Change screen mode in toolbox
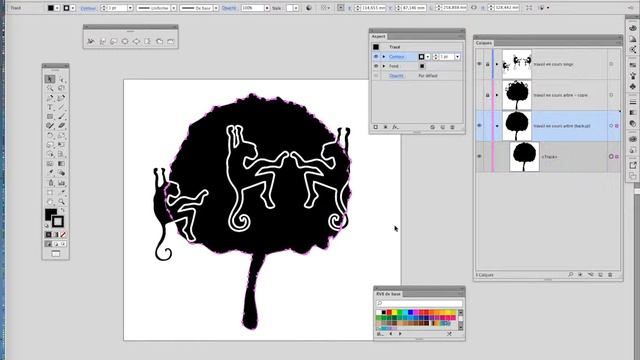This screenshot has width=640, height=360. (56, 254)
